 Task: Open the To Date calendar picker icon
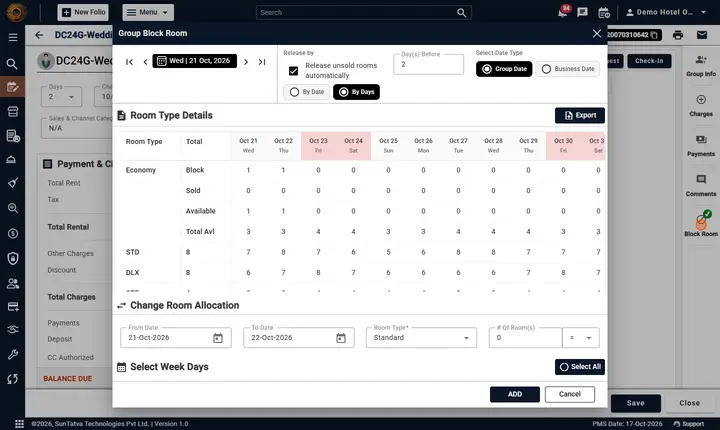(x=341, y=338)
